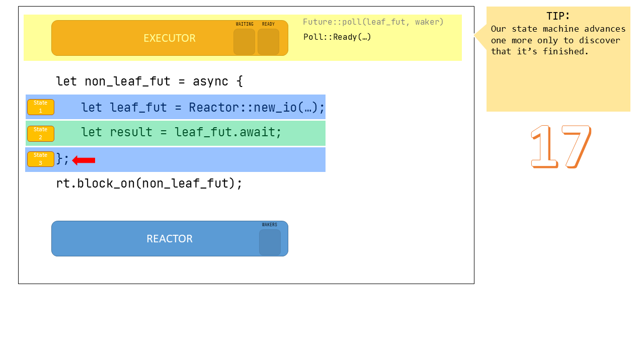Click the orange EXECUTOR box label

tap(170, 38)
